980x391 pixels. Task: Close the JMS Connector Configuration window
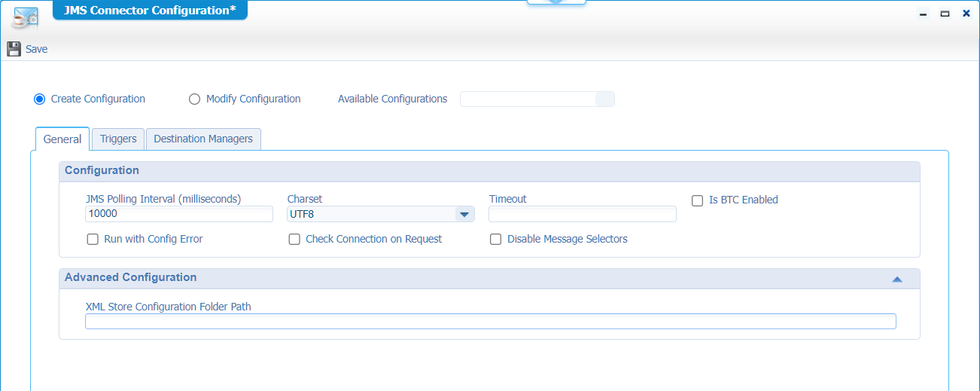point(966,14)
